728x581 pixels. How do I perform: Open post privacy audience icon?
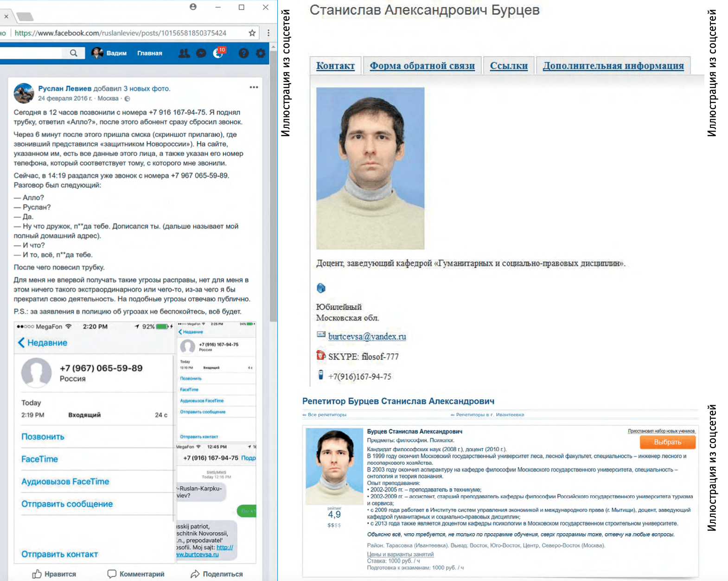coord(128,99)
